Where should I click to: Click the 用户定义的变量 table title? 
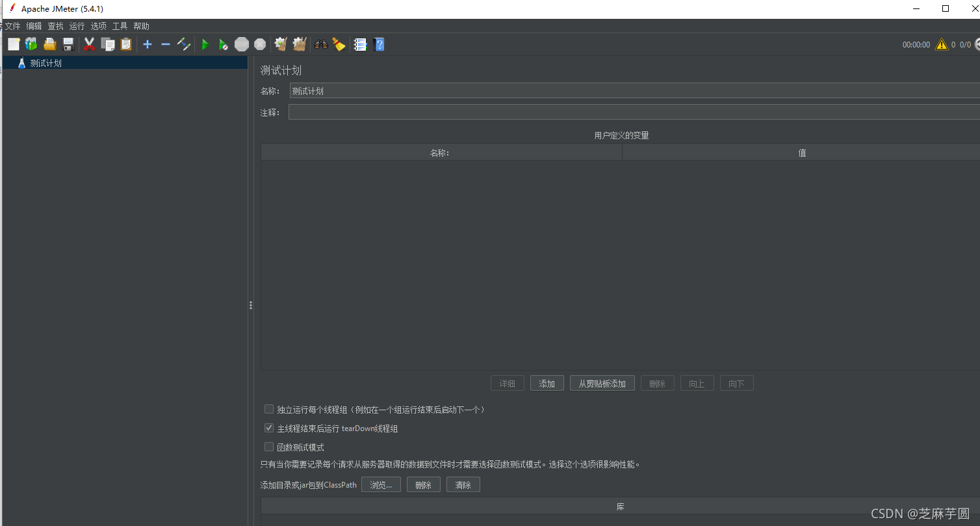click(621, 135)
